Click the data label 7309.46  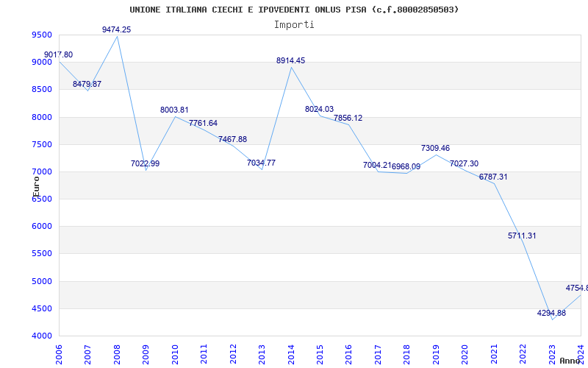point(435,149)
